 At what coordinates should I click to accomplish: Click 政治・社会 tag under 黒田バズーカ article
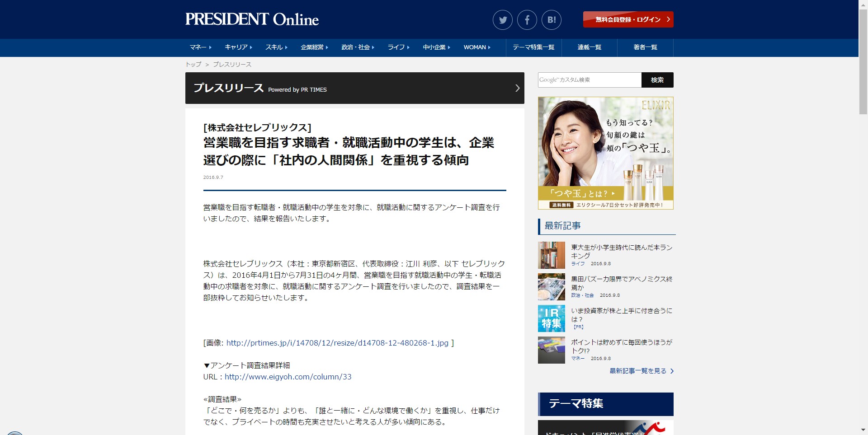point(582,295)
